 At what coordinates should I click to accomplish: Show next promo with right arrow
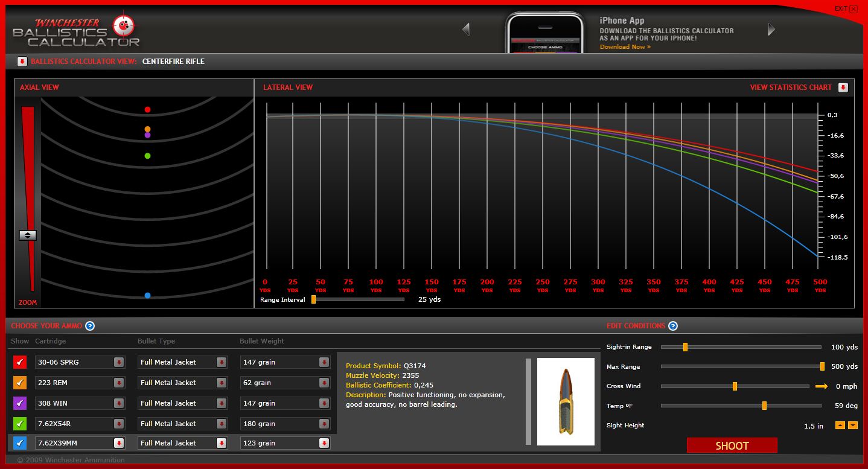pos(771,29)
